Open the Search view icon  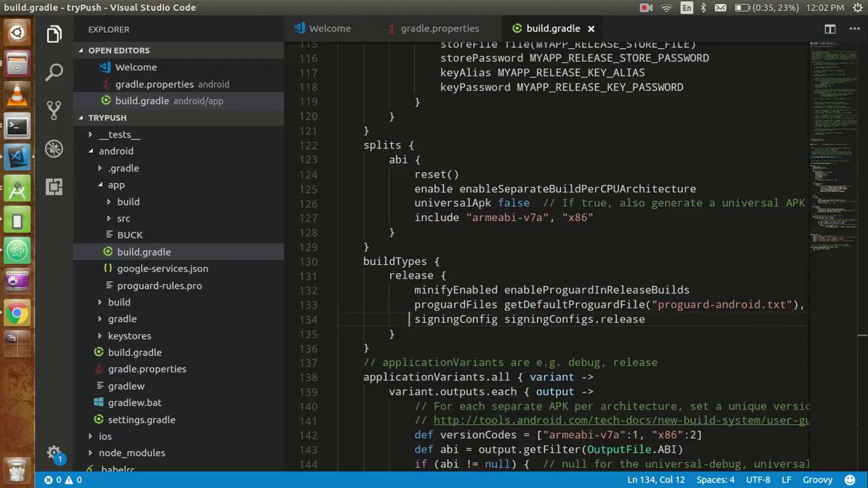[x=54, y=71]
